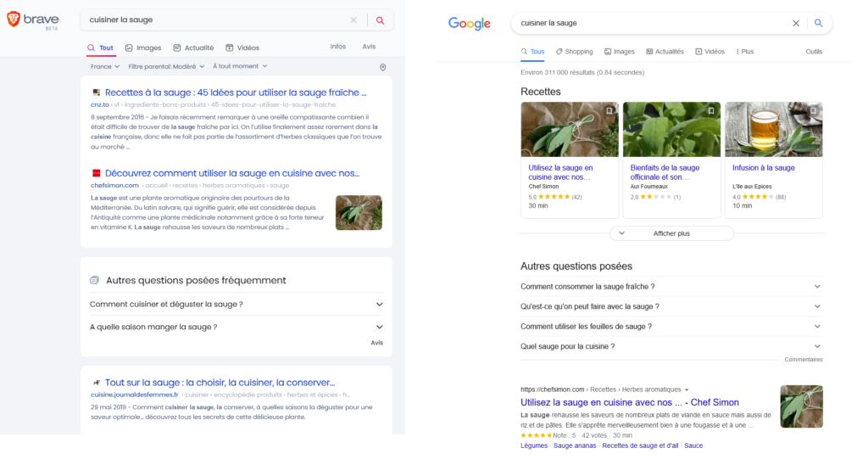Image resolution: width=868 pixels, height=465 pixels.
Task: Click the location pin icon in Brave
Action: 382,67
